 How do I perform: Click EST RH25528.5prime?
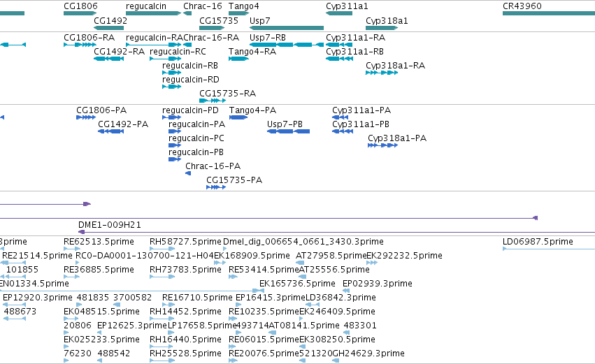point(185,354)
